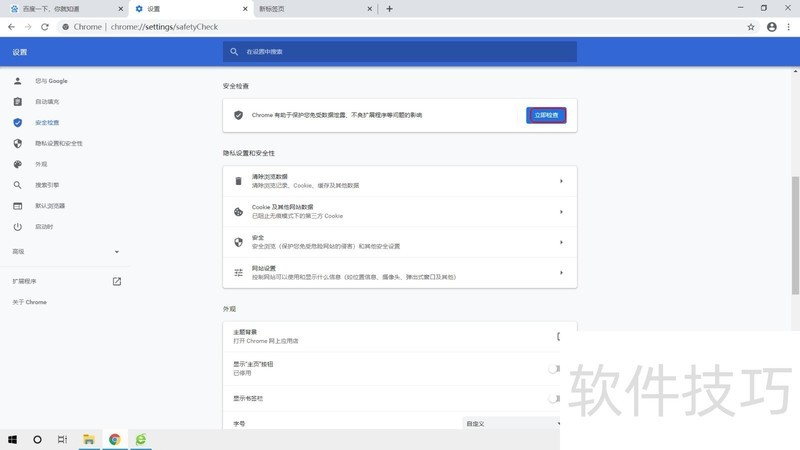Click the blue shield icon beside 安全检查
Viewport: 800px width, 450px height.
point(18,122)
